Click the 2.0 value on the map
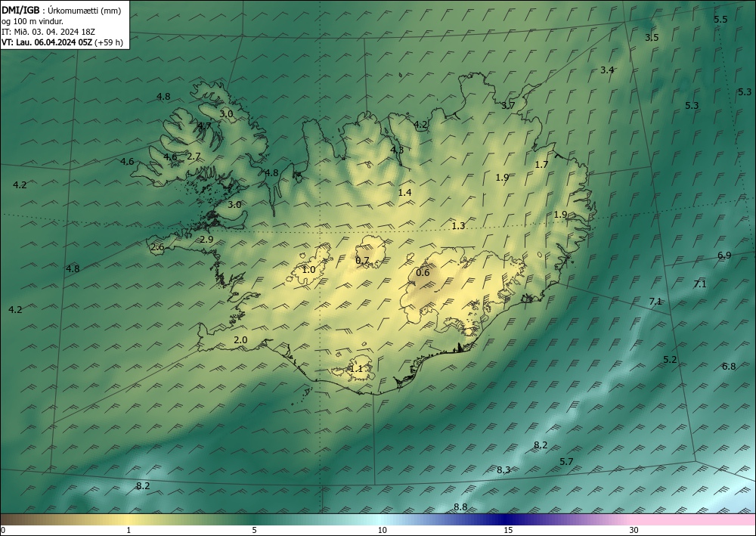756x536 pixels. pos(240,340)
